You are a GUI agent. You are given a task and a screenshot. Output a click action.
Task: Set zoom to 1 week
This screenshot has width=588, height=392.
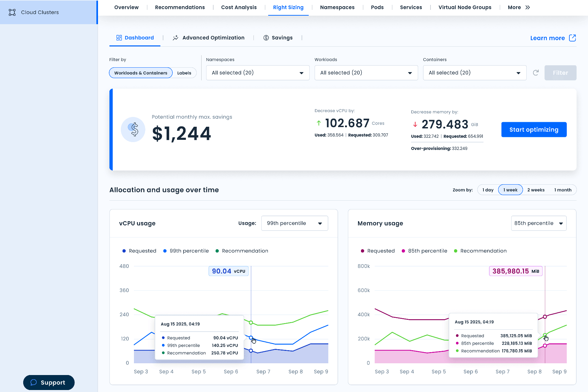point(510,190)
